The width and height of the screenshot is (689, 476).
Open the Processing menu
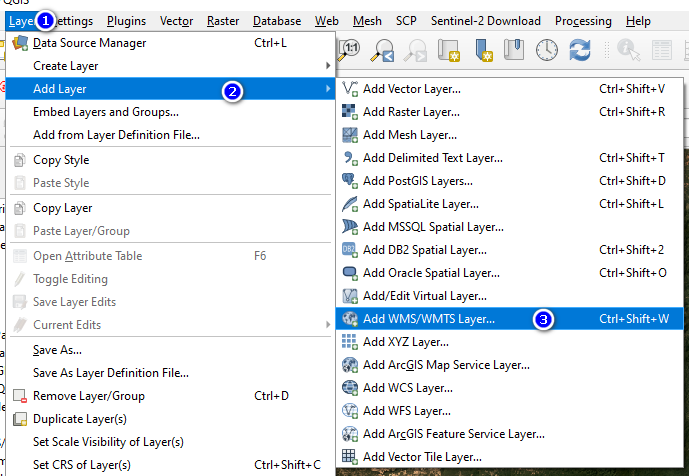tap(583, 21)
